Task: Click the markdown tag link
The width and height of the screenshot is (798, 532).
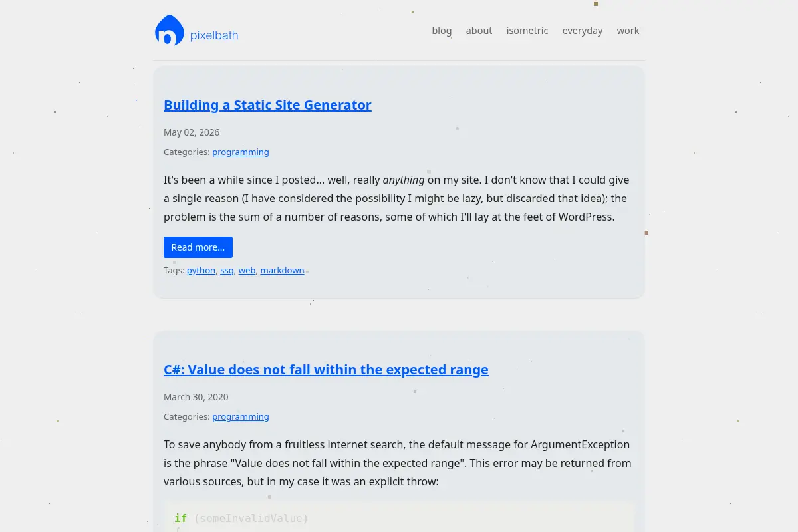Action: (x=282, y=270)
